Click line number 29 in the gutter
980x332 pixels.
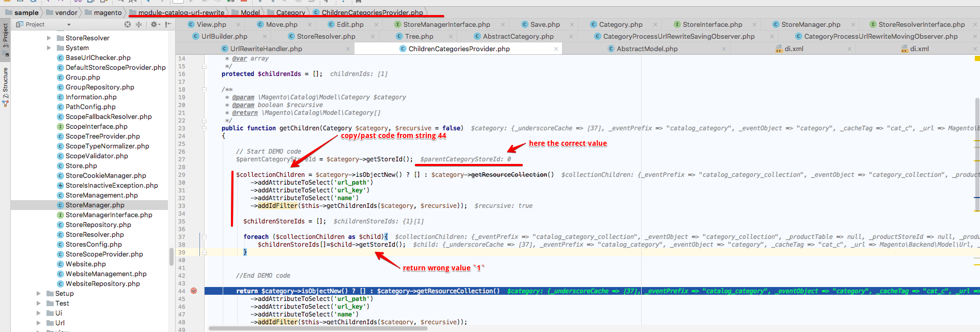point(182,175)
